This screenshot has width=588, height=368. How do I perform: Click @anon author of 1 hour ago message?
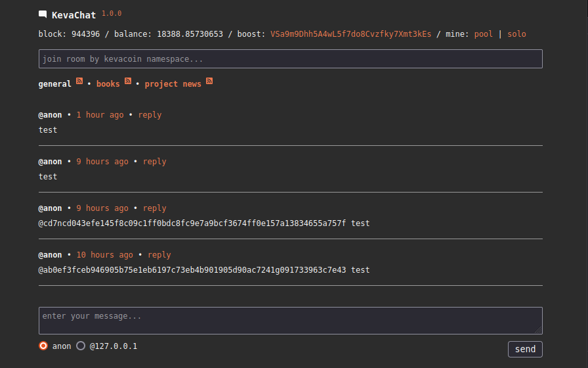51,115
